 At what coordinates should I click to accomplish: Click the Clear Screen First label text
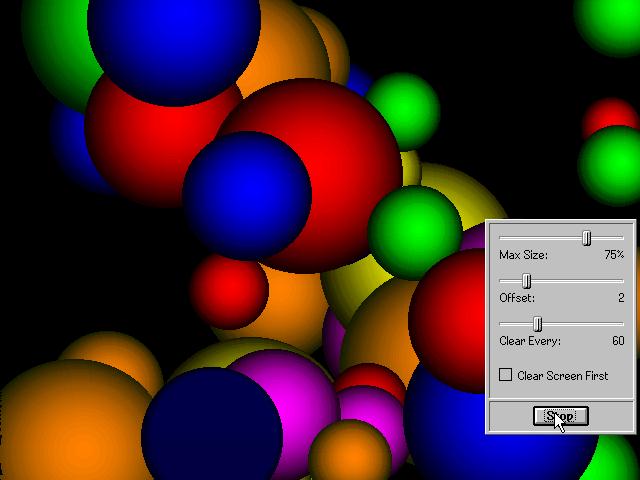coord(562,376)
